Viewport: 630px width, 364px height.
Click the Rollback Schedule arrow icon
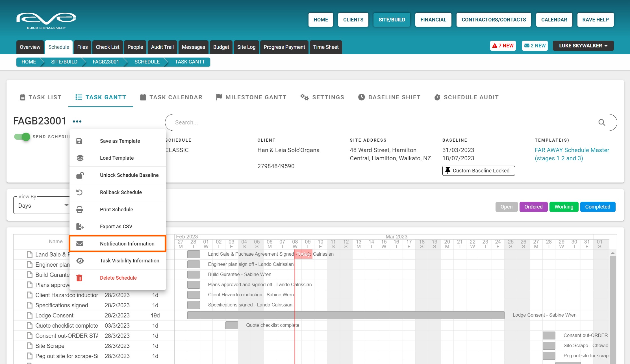(x=79, y=192)
